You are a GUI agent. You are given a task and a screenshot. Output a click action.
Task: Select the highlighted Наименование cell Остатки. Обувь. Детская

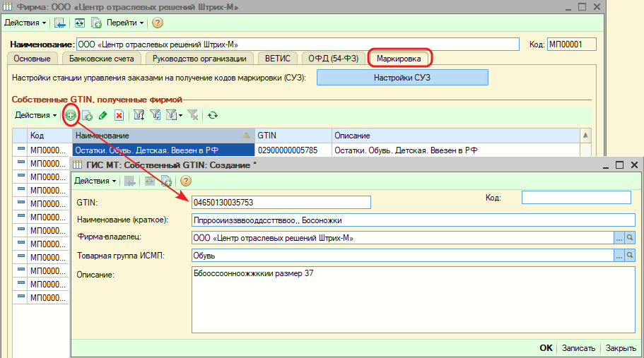click(x=163, y=150)
